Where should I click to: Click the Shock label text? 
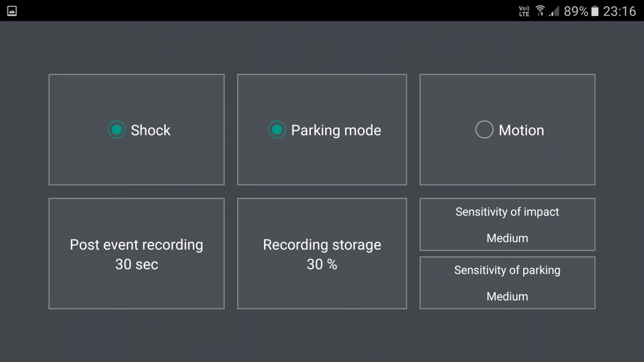pyautogui.click(x=150, y=130)
